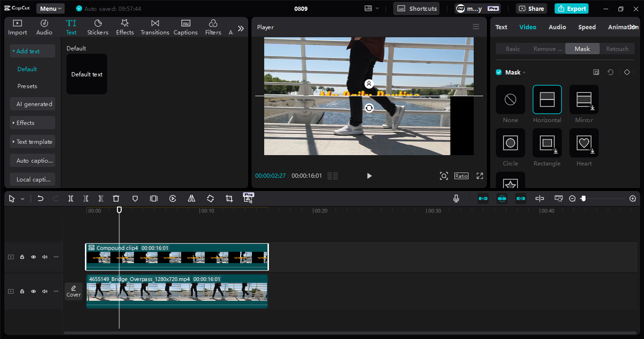The image size is (644, 339).
Task: Hide the Compound clip4 track with eye icon
Action: click(33, 257)
